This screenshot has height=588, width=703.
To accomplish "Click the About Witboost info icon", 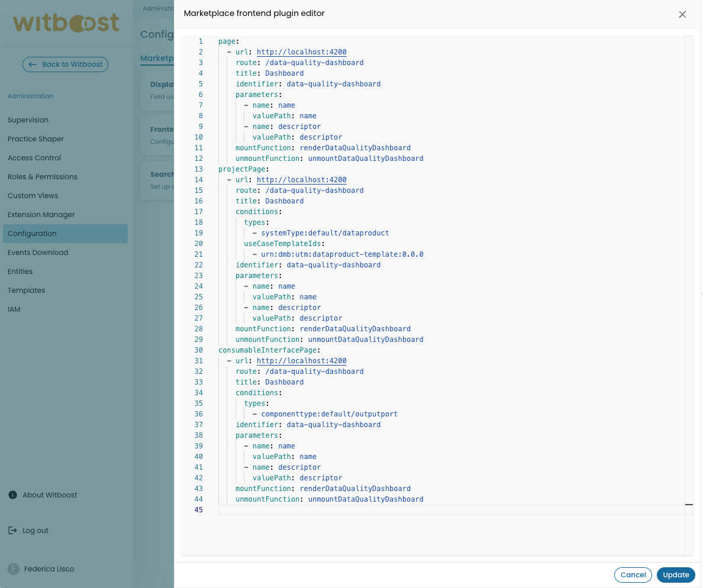I will click(x=12, y=495).
